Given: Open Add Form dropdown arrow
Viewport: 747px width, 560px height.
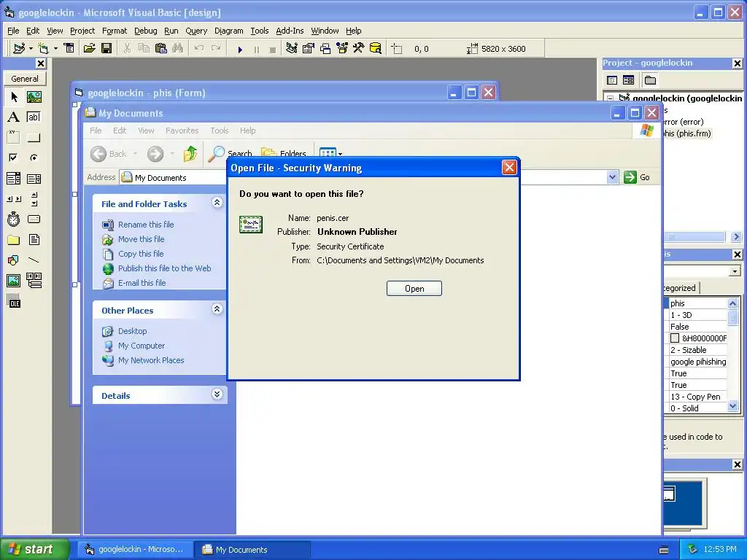Looking at the screenshot, I should (55, 49).
